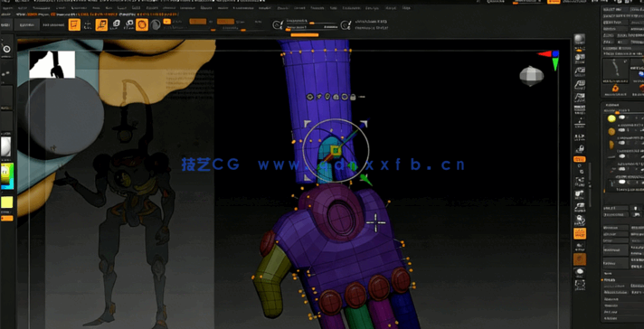Select subtool with bright yellow sphere thumbnail

point(611,118)
